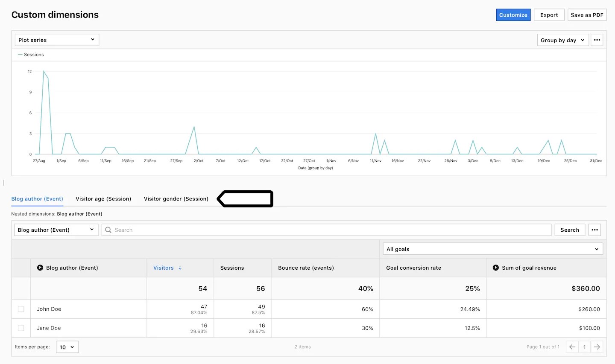Toggle the Sessions series in the chart legend
Image resolution: width=615 pixels, height=364 pixels.
pyautogui.click(x=30, y=55)
